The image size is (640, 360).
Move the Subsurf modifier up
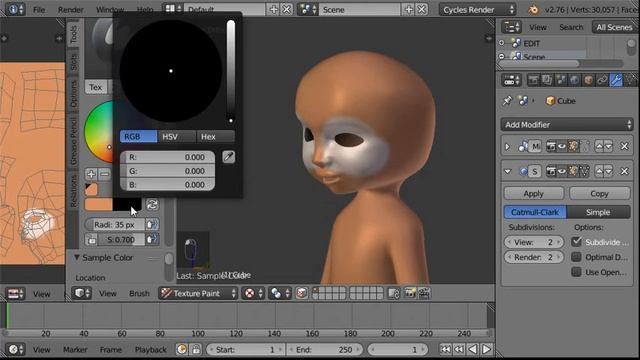click(x=599, y=171)
